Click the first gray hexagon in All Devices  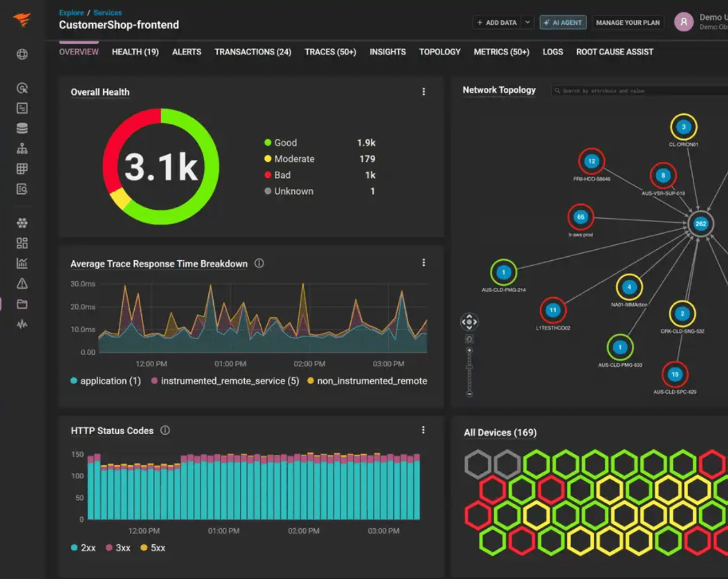click(x=478, y=464)
